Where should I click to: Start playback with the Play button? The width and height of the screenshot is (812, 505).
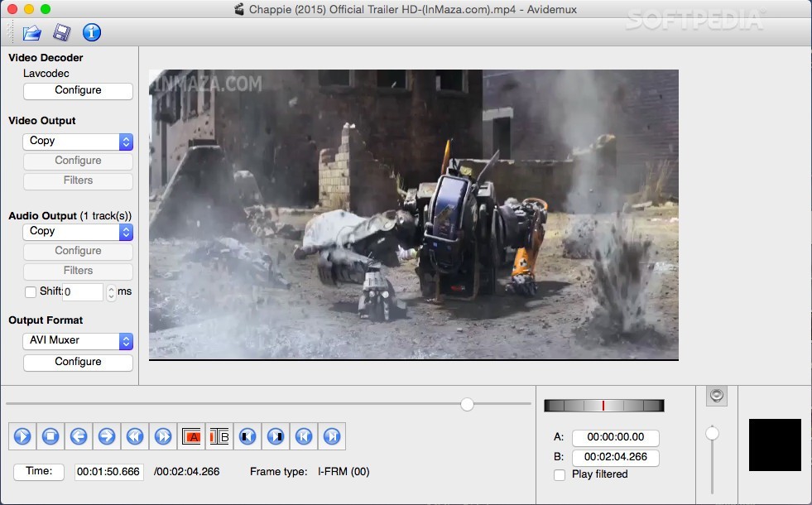pyautogui.click(x=22, y=436)
